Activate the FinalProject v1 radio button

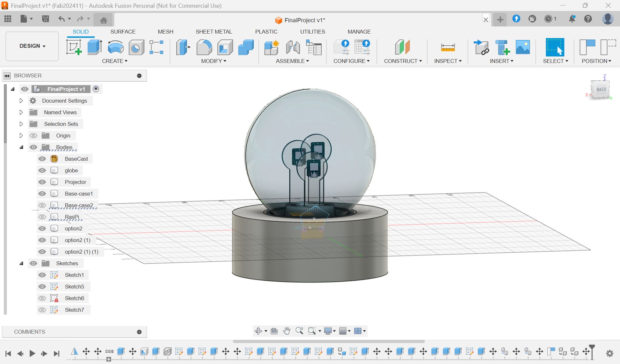(x=96, y=89)
